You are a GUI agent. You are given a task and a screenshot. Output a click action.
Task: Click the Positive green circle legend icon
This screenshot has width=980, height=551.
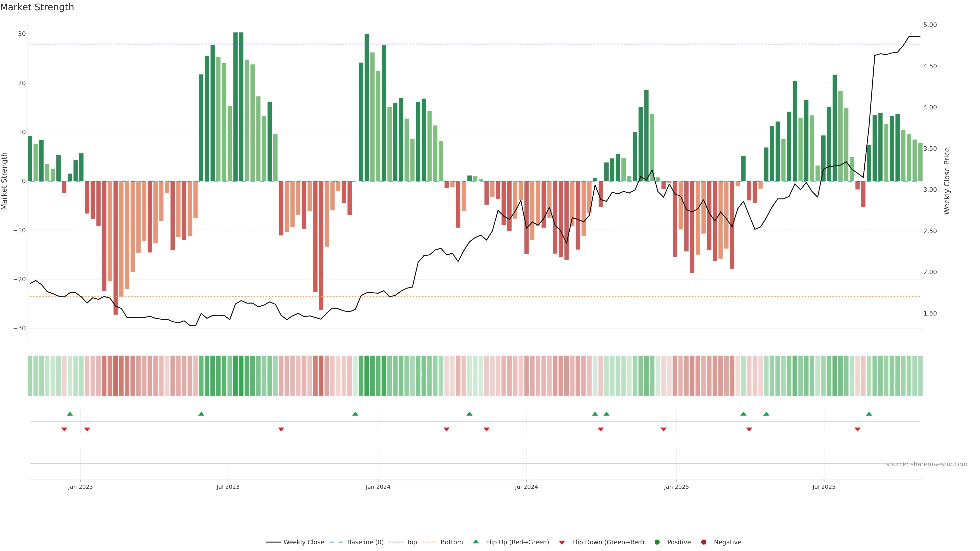tap(657, 542)
